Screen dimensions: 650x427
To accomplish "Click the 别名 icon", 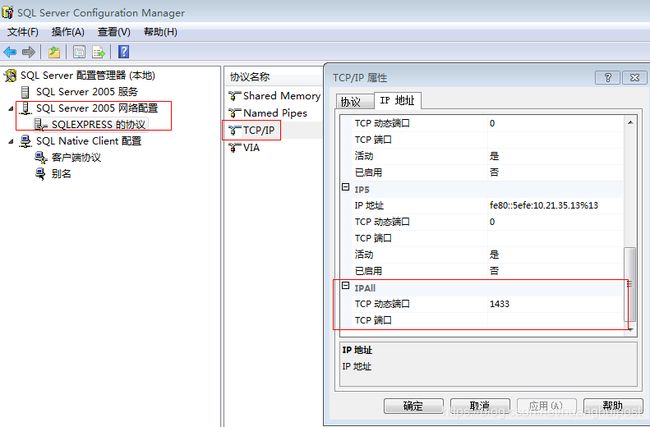I will [x=41, y=174].
